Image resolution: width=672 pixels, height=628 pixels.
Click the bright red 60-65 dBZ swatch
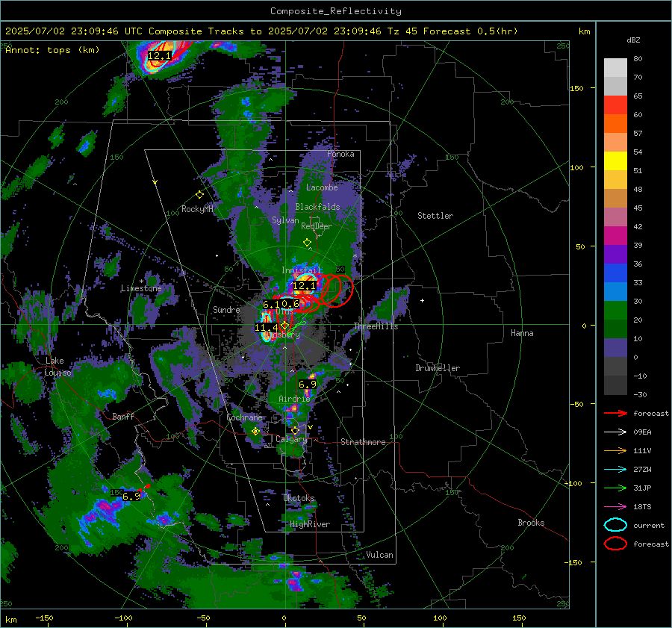615,105
